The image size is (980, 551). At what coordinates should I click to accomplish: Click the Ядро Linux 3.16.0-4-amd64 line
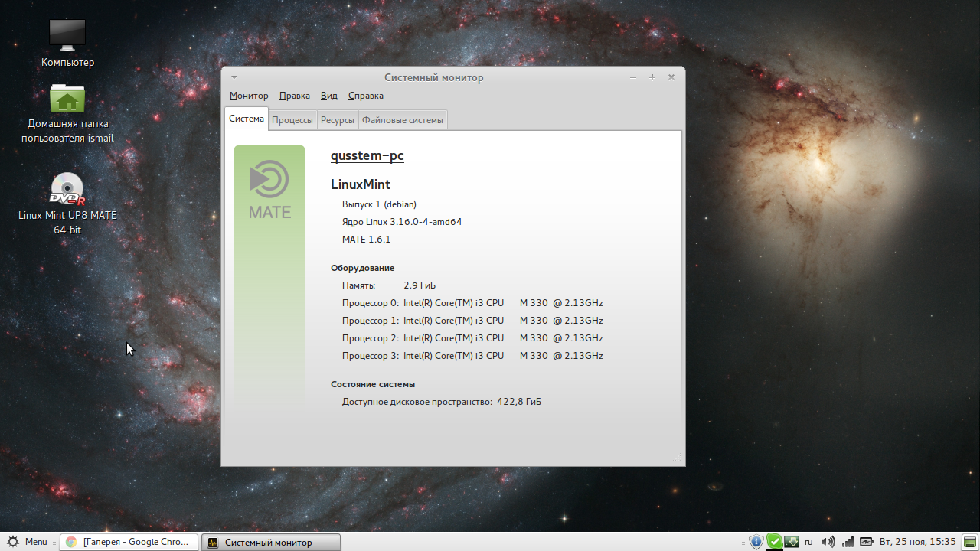tap(402, 222)
